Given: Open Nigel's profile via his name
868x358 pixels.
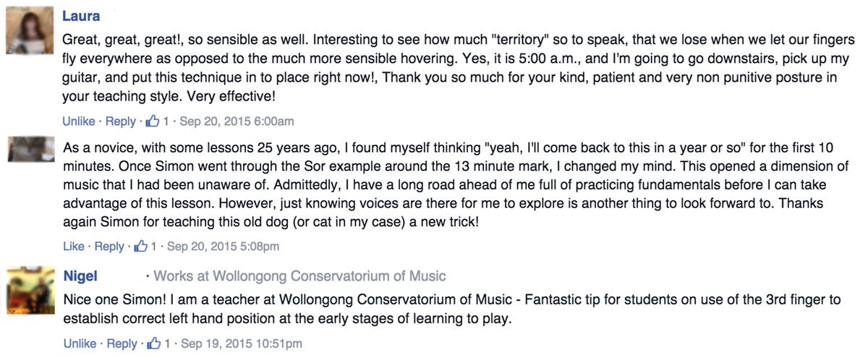Looking at the screenshot, I should tap(80, 276).
